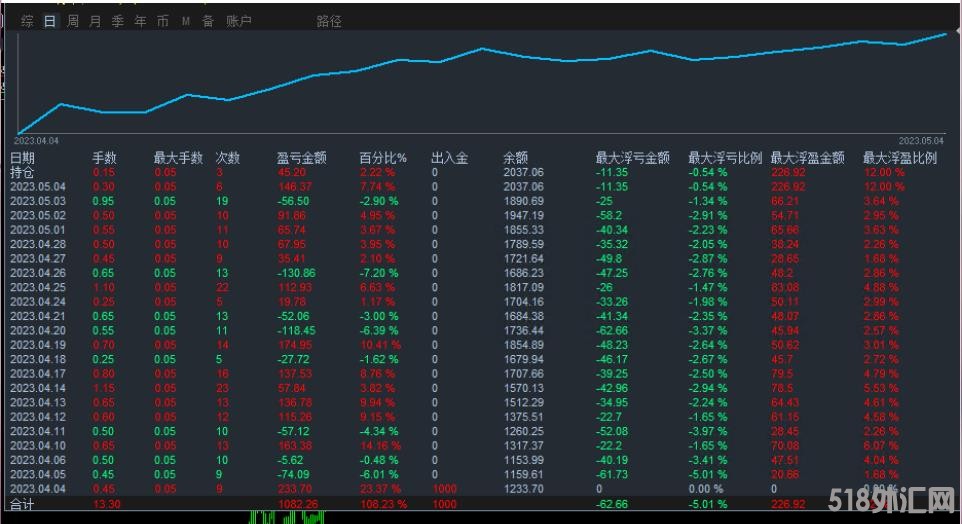
Task: Open the 币 currency tab
Action: 163,21
